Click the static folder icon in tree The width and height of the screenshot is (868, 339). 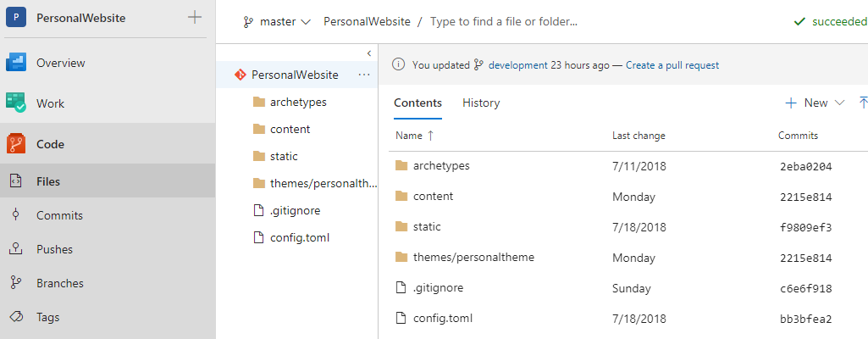(x=259, y=156)
